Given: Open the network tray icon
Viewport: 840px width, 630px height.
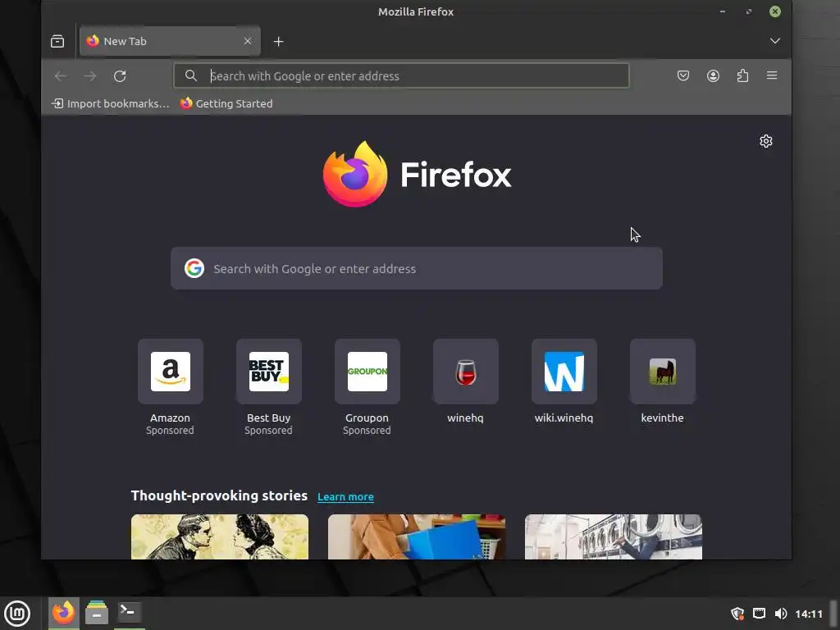Looking at the screenshot, I should click(x=759, y=614).
